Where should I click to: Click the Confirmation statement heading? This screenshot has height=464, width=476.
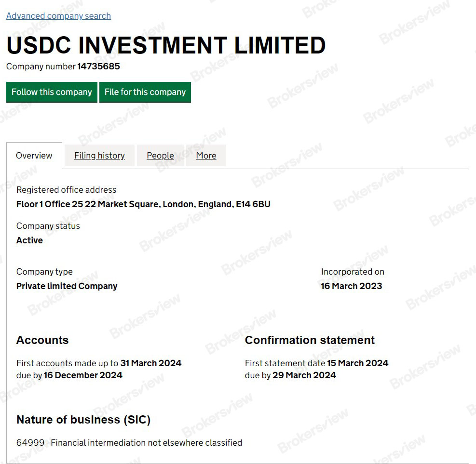pyautogui.click(x=310, y=340)
